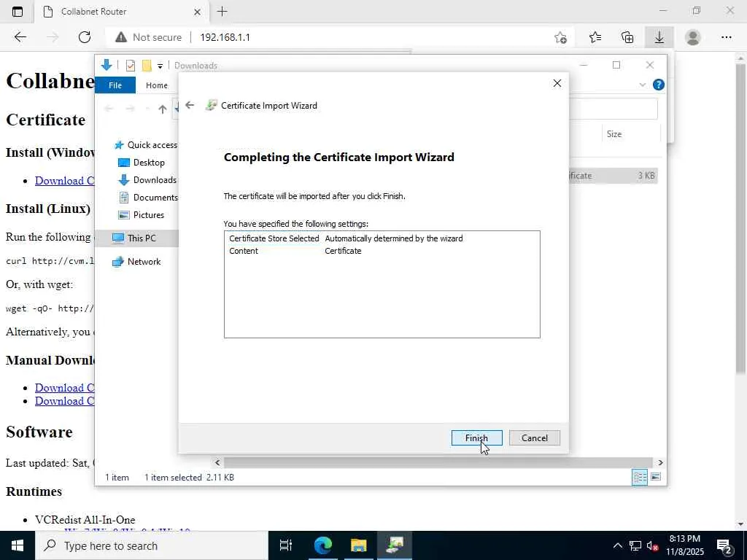This screenshot has width=747, height=560.
Task: Open the Edge profile icon
Action: 693,37
